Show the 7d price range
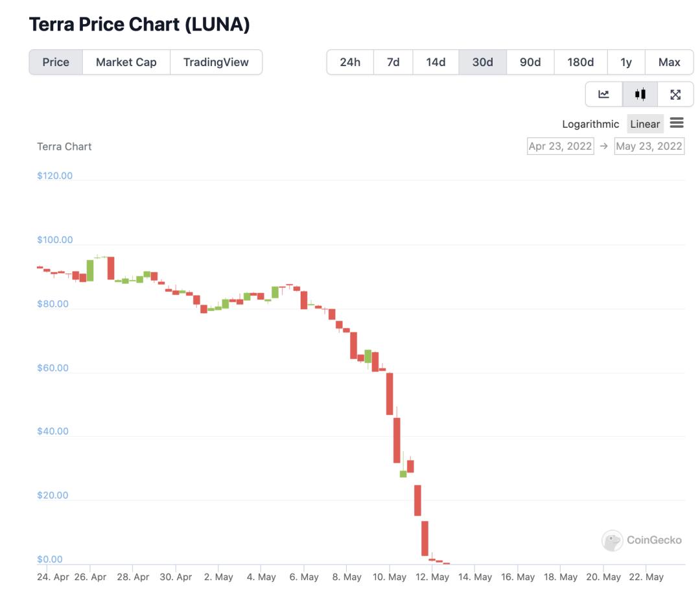 393,62
